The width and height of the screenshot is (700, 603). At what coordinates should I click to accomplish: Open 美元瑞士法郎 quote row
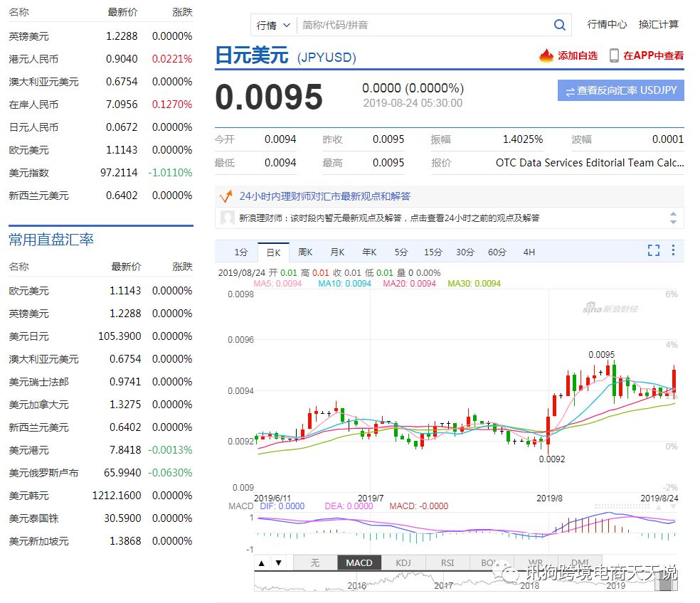click(100, 382)
